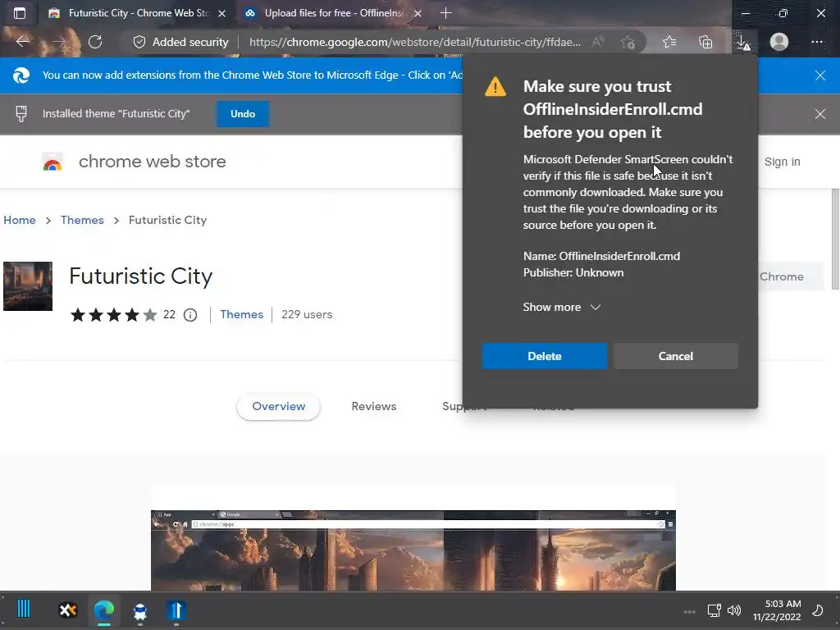Screen dimensions: 840x630
Task: Open the volume tray icon
Action: (734, 610)
